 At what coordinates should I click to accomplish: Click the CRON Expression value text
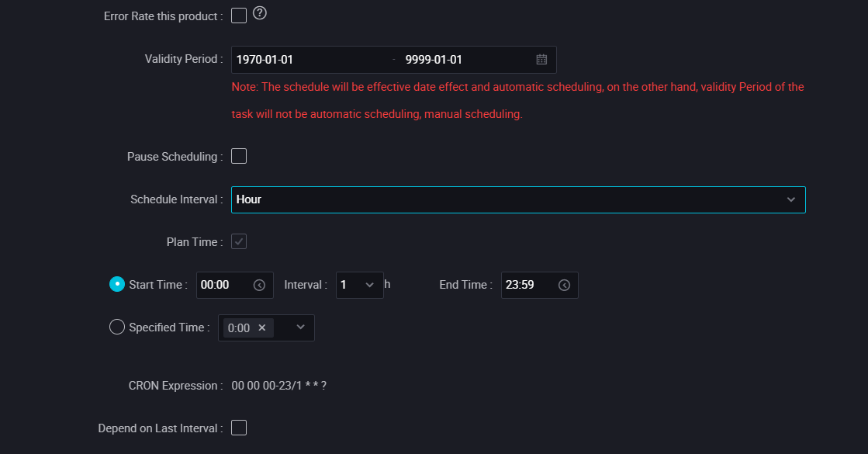(x=279, y=386)
